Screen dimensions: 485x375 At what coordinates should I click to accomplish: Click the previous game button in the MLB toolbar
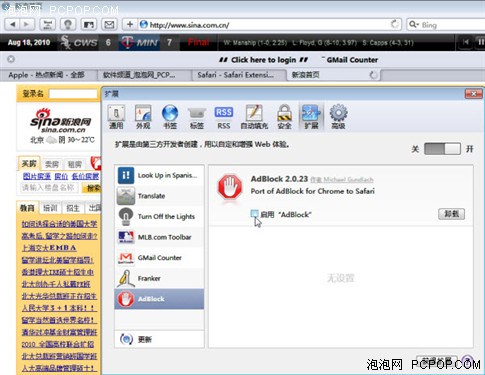click(466, 42)
